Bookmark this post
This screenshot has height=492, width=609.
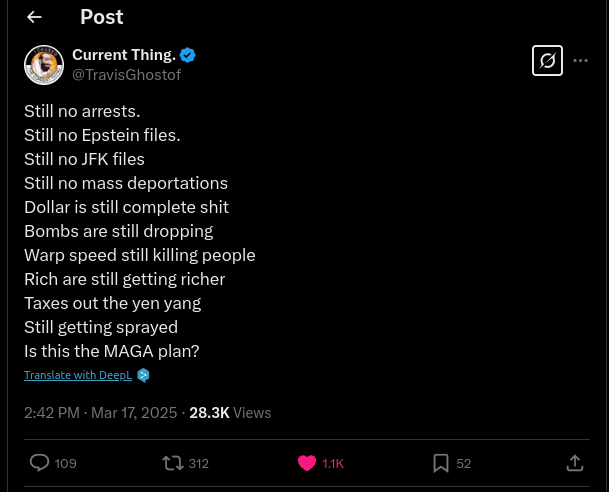point(441,463)
